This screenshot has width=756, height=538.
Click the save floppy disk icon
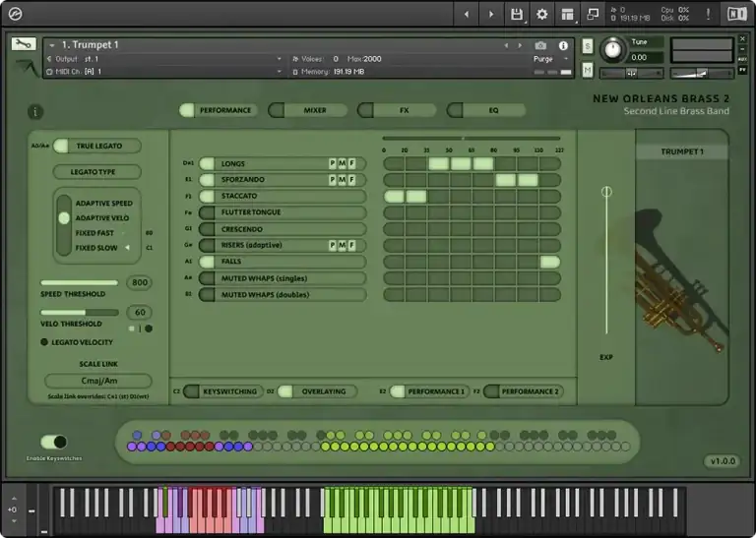pyautogui.click(x=516, y=14)
